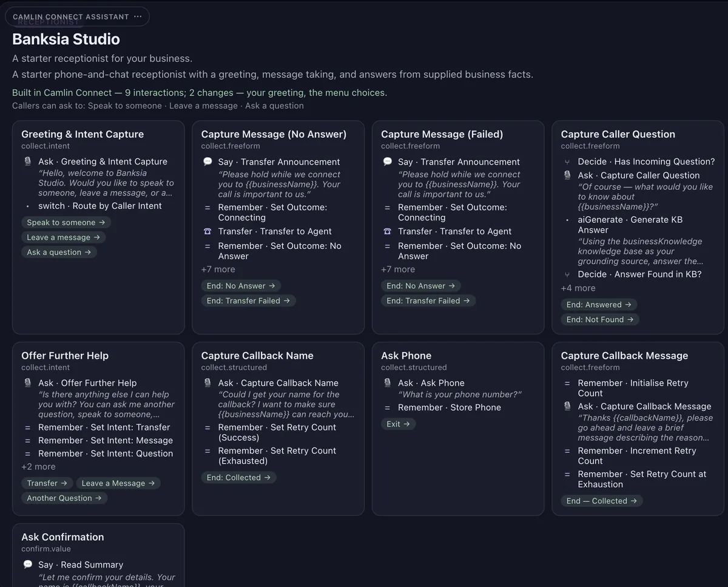The image size is (728, 587).
Task: Expand +4 more in Capture Caller Question
Action: 578,288
